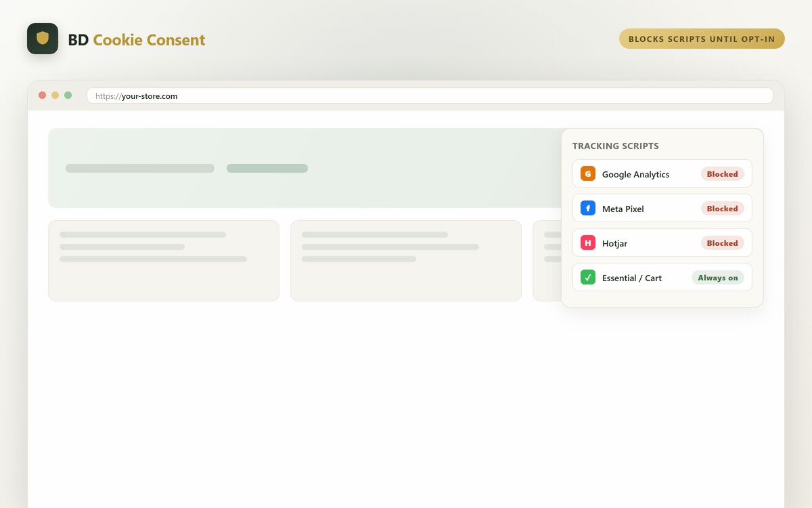The width and height of the screenshot is (812, 508).
Task: Select the Meta Pixel label text
Action: point(623,209)
